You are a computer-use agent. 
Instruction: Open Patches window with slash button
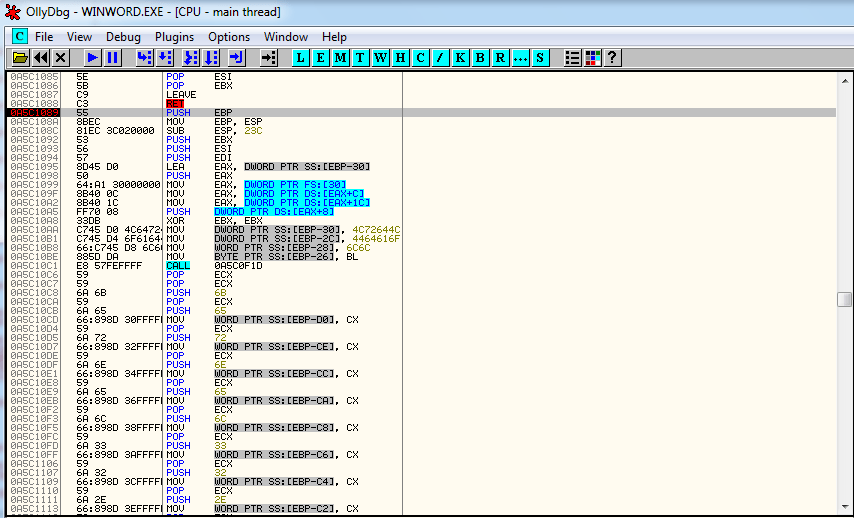(440, 57)
